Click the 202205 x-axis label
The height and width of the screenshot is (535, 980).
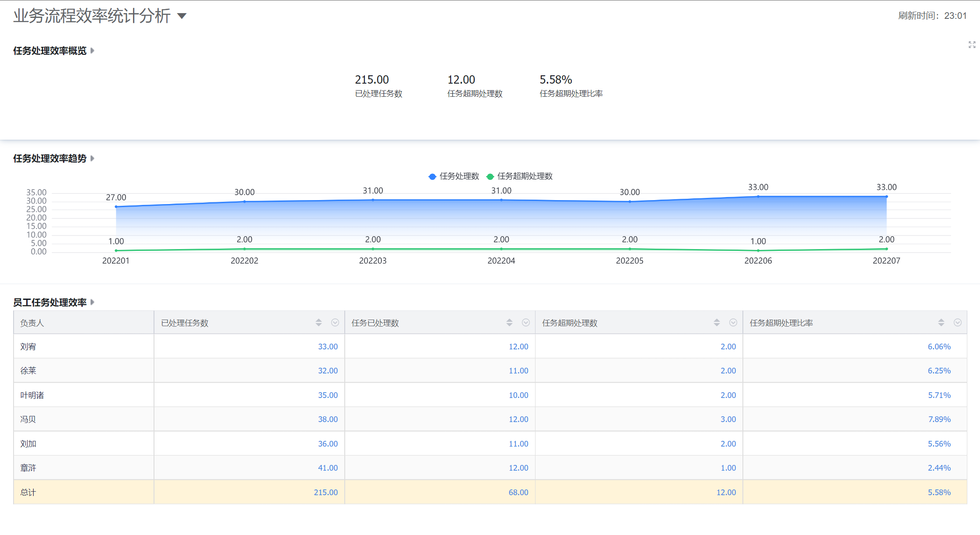(x=630, y=261)
